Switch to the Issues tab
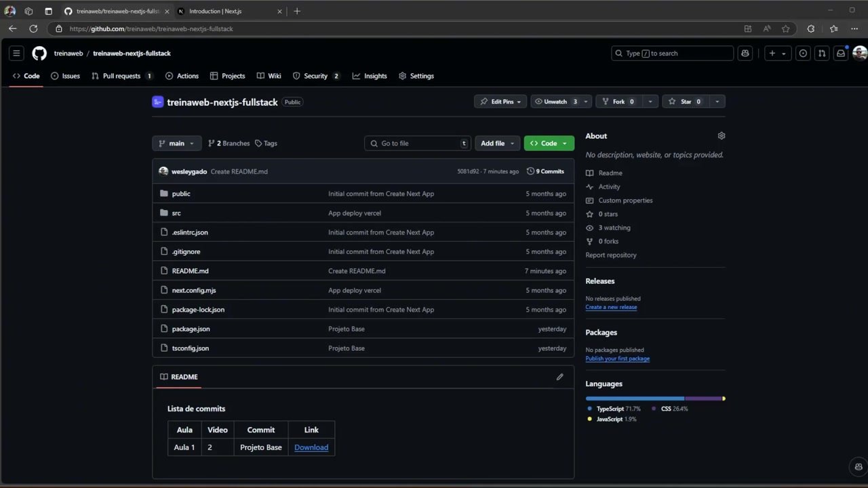Screen dimensions: 868x488 (65, 76)
